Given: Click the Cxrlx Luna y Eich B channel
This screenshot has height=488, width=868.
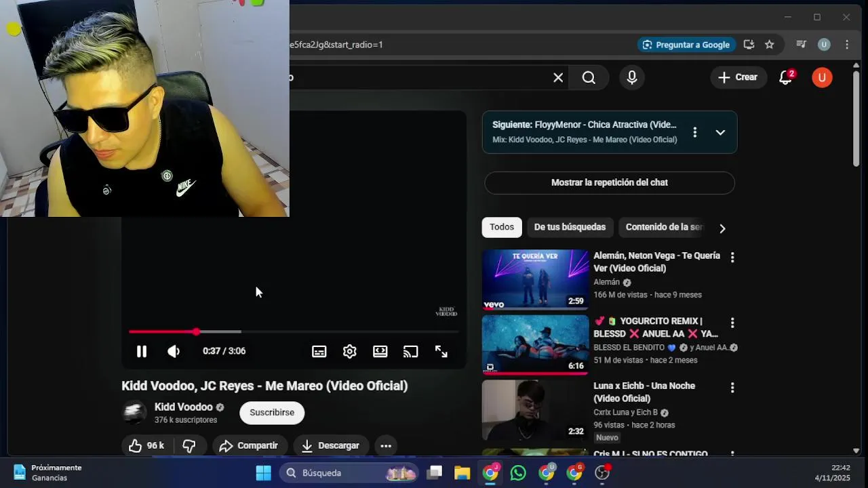Looking at the screenshot, I should (x=625, y=412).
